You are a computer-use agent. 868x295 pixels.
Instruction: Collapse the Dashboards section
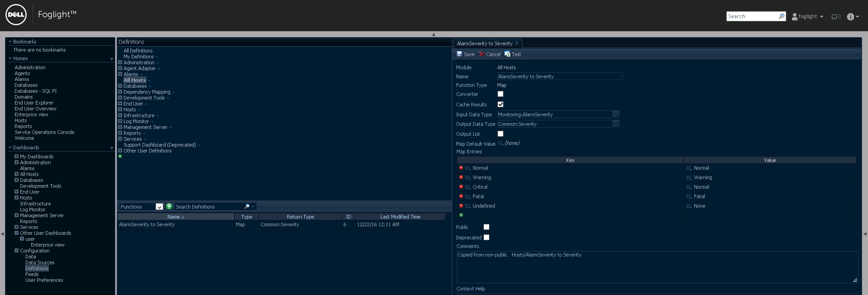click(10, 147)
